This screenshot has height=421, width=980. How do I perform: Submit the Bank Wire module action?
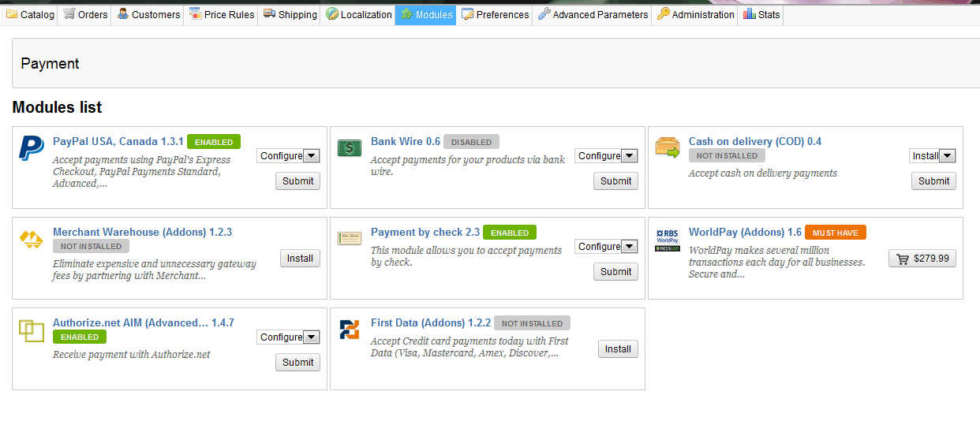pyautogui.click(x=615, y=181)
